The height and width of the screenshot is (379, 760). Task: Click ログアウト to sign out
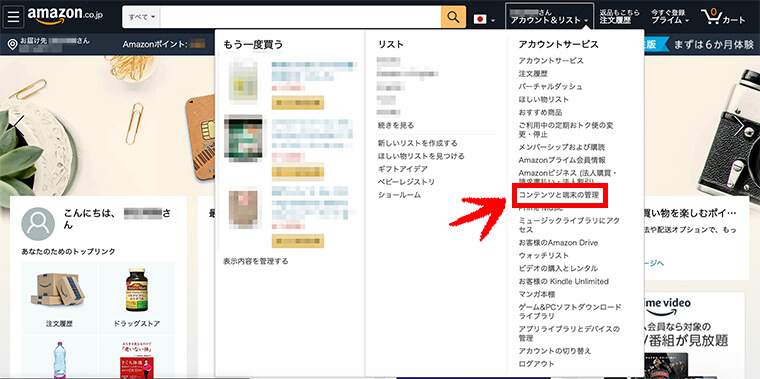536,364
